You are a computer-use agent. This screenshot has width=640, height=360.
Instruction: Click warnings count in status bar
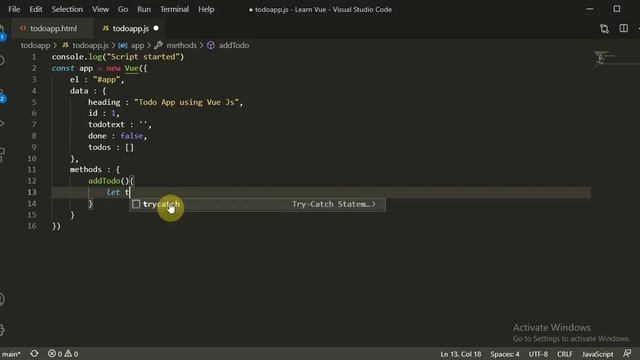point(71,354)
